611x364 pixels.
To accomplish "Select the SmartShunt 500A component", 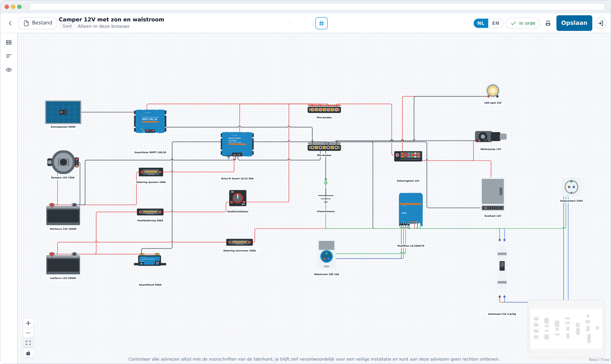I will tap(150, 260).
